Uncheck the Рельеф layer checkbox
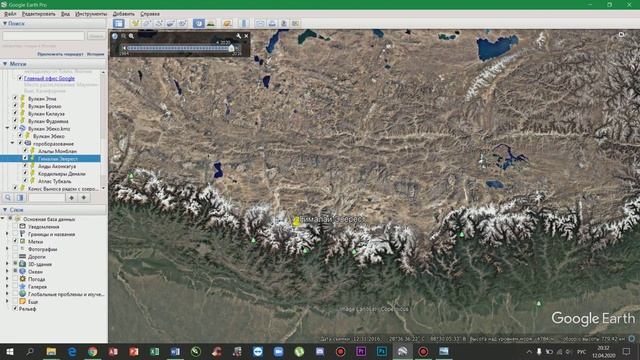This screenshot has height=360, width=640. coord(16,309)
